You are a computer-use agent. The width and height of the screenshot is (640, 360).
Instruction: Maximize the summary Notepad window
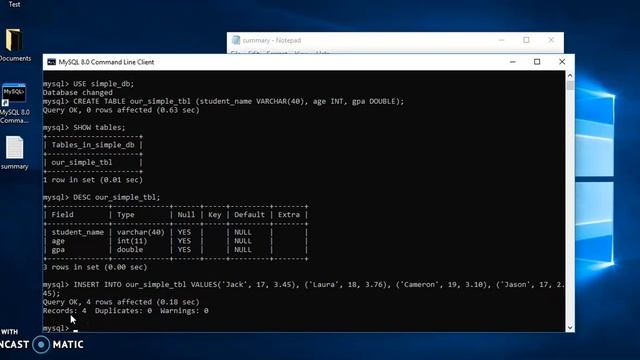526,40
